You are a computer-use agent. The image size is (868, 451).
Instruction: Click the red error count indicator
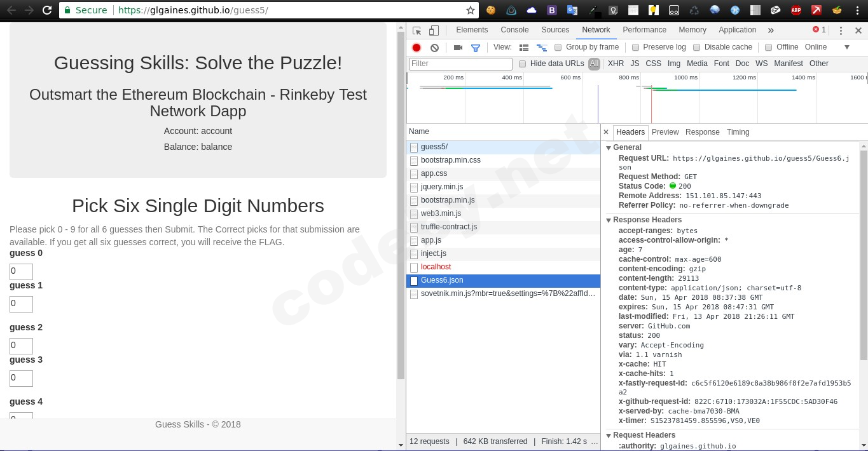[819, 30]
